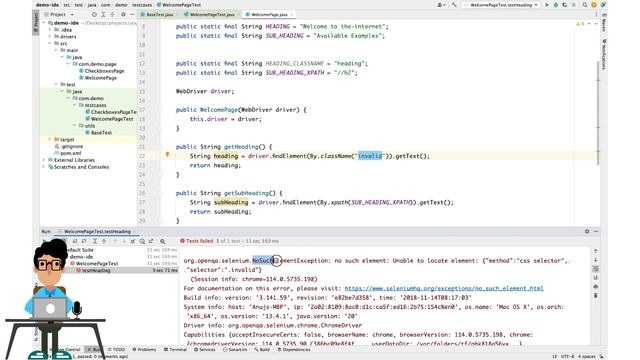Click testcases in the breadcrumb path
This screenshot has width=640, height=360.
[x=142, y=5]
